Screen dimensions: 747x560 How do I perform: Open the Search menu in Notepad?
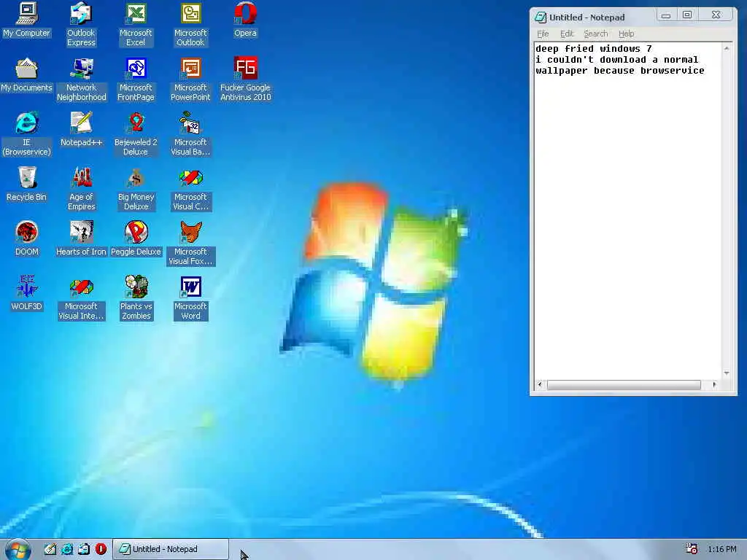[595, 34]
